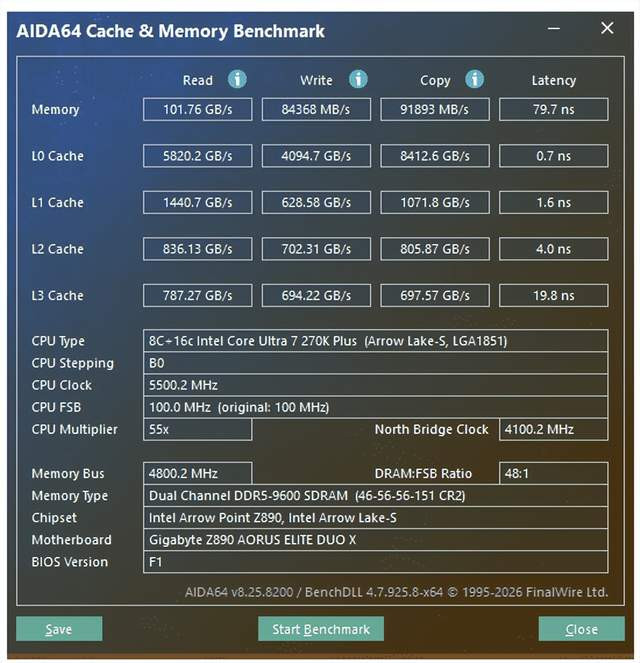Select L0 Cache Copy 8412.6 GB/s
Screen dimensions: 640x663
pyautogui.click(x=435, y=156)
